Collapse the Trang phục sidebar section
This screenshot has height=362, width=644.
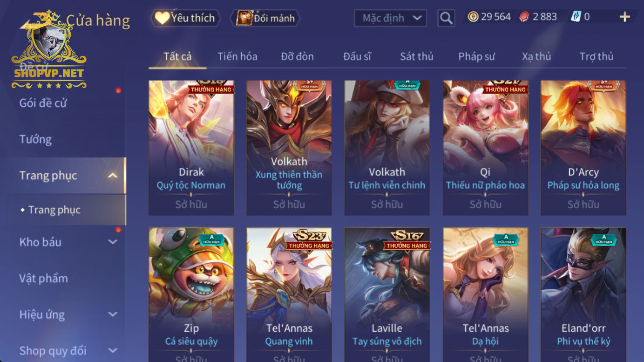(x=112, y=176)
